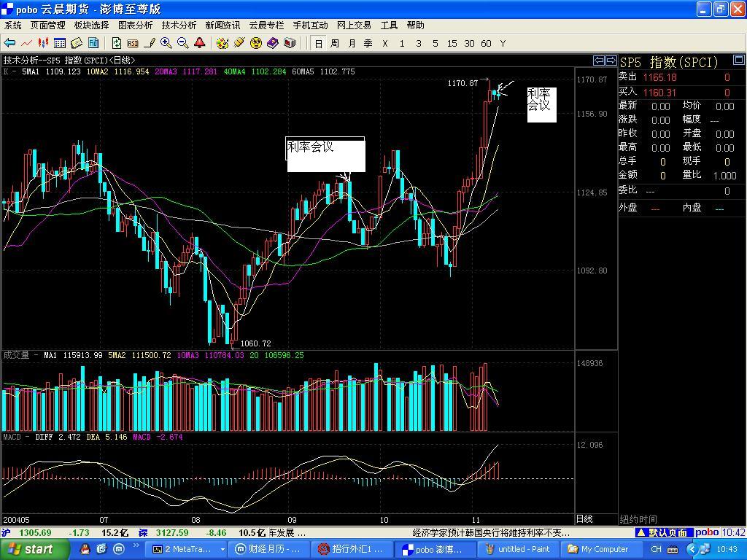
Task: Click the yellow smiley face toolbar icon
Action: tap(256, 43)
